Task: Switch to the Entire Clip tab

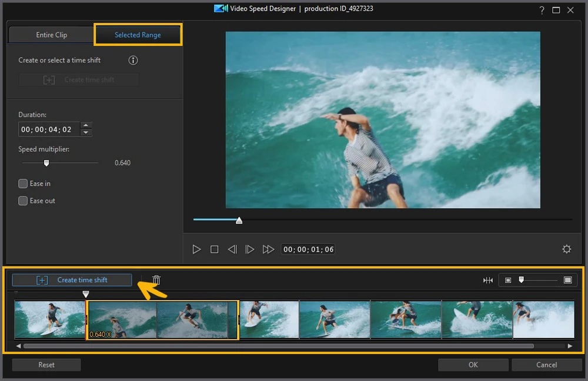Action: pyautogui.click(x=52, y=35)
